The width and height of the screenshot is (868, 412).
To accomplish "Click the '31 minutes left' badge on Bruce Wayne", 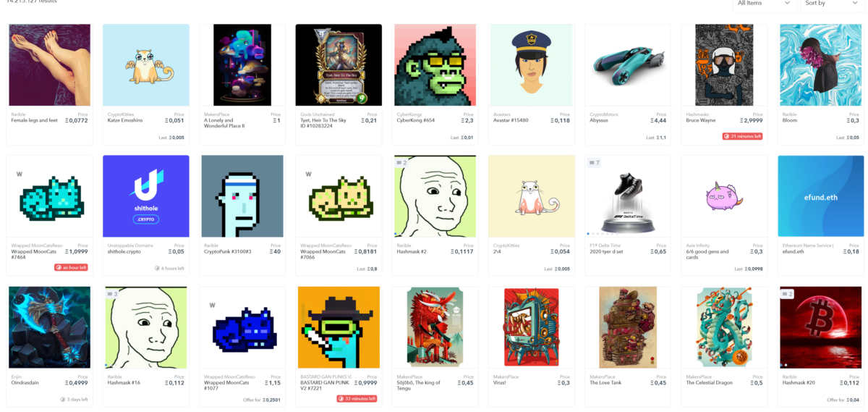I will tap(742, 136).
